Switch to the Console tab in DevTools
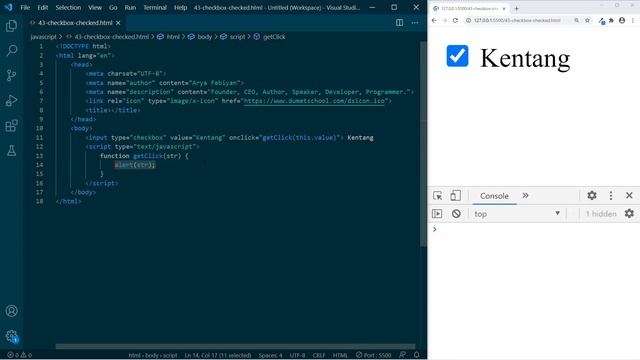Screen dimensions: 640x360 (x=494, y=196)
